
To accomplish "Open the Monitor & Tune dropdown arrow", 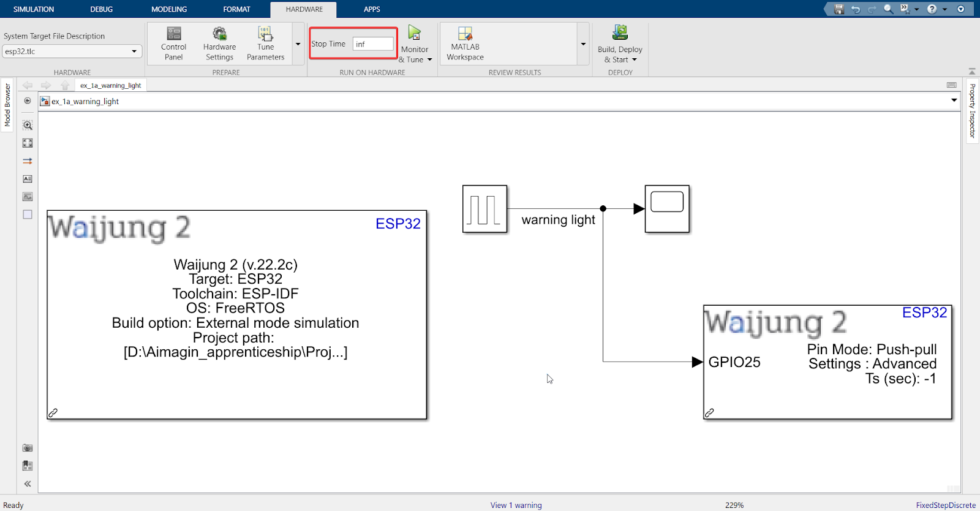I will tap(429, 59).
